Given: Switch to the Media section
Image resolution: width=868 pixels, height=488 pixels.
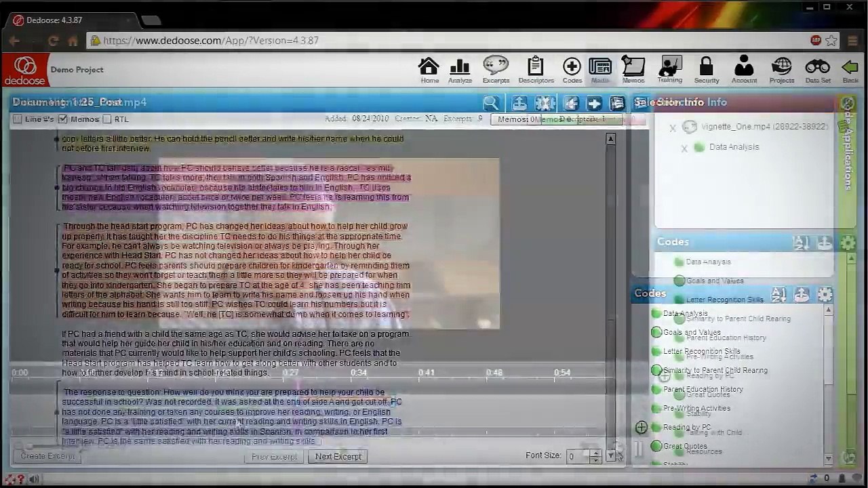Looking at the screenshot, I should 600,70.
